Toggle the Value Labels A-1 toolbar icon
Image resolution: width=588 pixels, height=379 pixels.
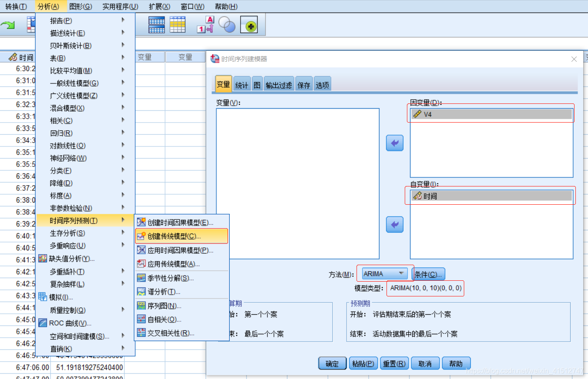[206, 25]
